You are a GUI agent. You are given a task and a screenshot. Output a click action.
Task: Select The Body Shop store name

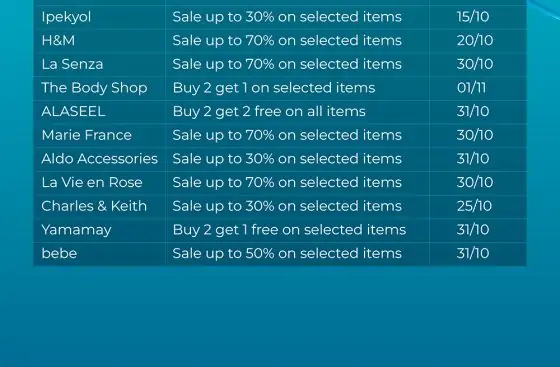[94, 88]
